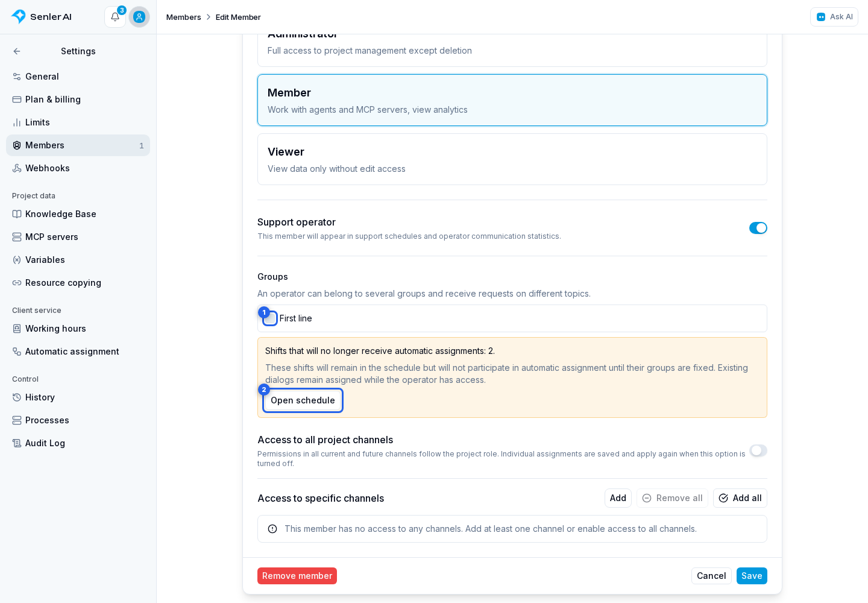Screen dimensions: 868x603
Task: Select the Viewer role card
Action: pos(512,159)
